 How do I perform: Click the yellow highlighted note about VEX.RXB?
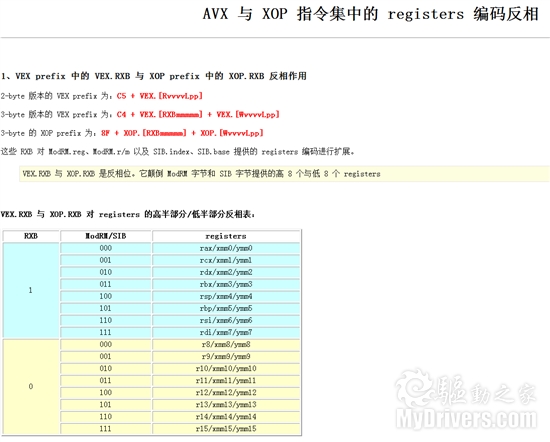[284, 174]
